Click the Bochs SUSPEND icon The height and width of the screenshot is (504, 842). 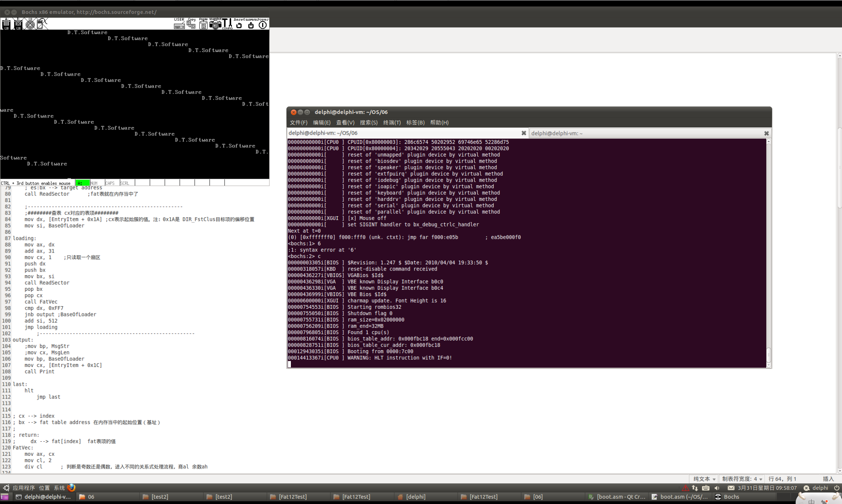coord(251,24)
